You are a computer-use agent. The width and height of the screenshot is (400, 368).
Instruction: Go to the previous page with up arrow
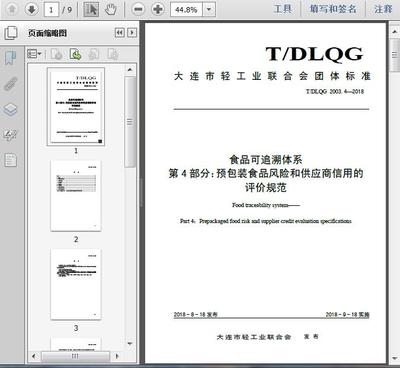12,9
